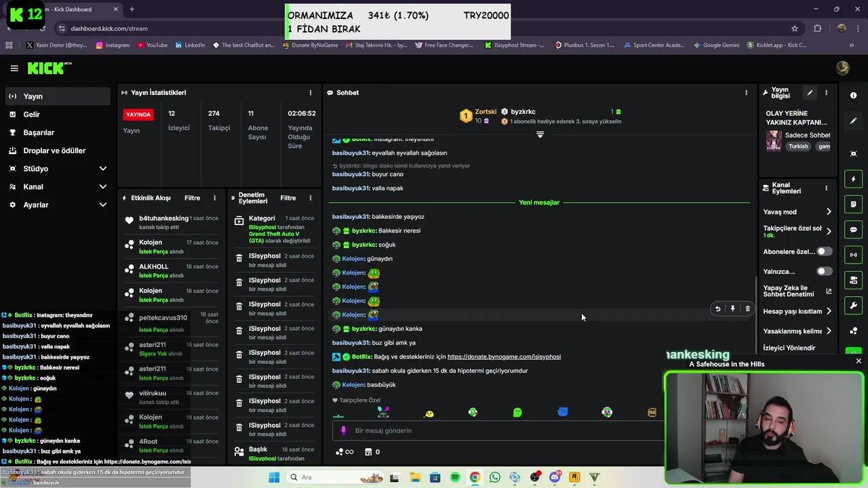Pin the hovered chat message
This screenshot has height=488, width=868.
(x=732, y=309)
